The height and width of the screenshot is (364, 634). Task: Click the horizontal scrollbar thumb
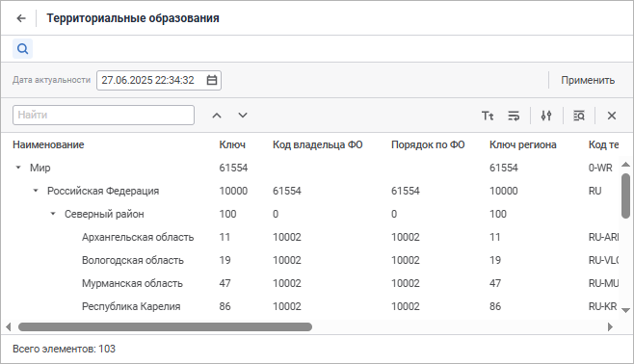click(165, 326)
